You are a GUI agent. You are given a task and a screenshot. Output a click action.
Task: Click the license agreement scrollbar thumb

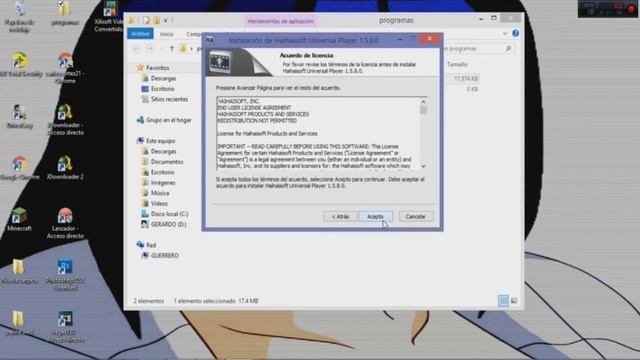click(423, 111)
